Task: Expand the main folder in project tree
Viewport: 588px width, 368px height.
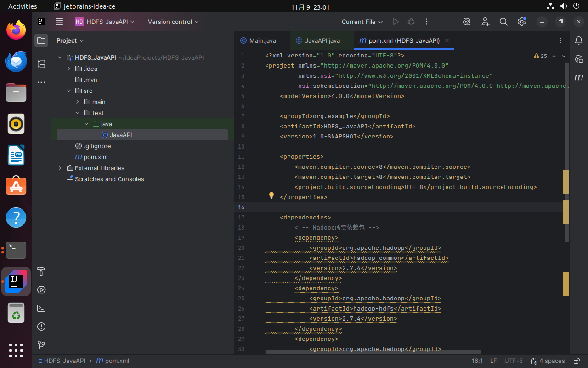Action: 78,102
